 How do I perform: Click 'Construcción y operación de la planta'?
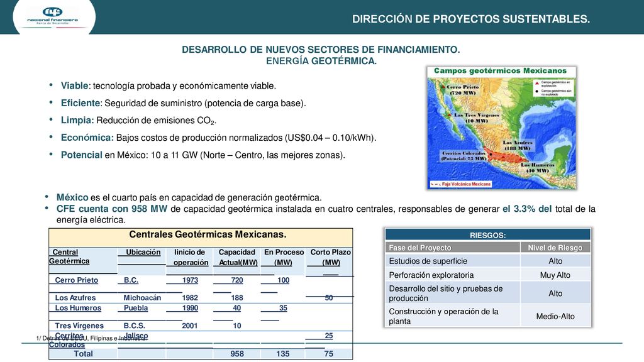443,317
